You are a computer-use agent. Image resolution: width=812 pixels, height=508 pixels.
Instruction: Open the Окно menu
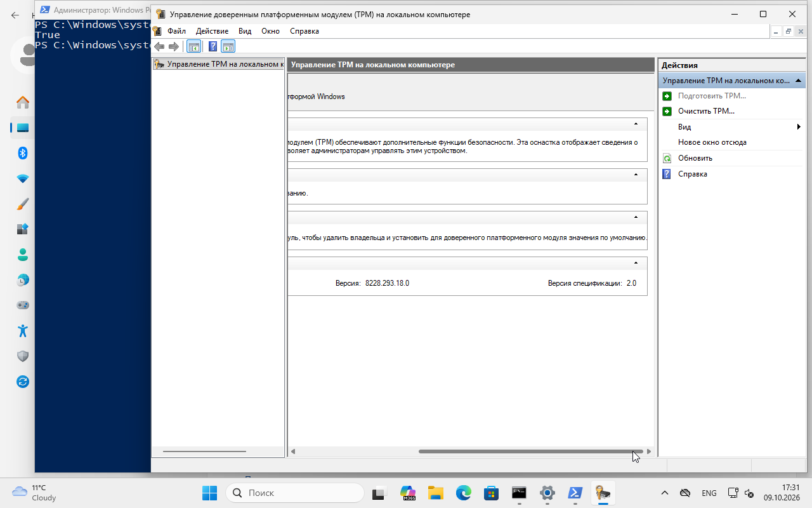pos(270,31)
